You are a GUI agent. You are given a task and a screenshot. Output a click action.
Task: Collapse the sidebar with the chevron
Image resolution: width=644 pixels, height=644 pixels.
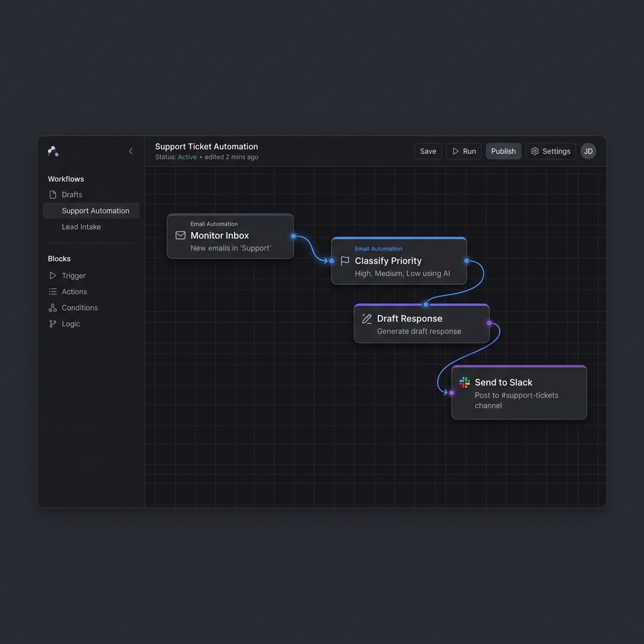[x=131, y=151]
